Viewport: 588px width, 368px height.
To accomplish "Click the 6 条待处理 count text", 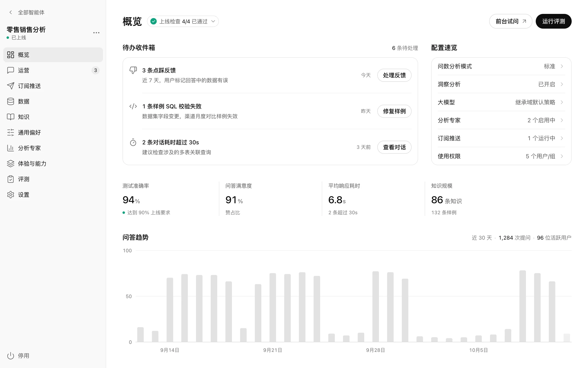I will (405, 48).
